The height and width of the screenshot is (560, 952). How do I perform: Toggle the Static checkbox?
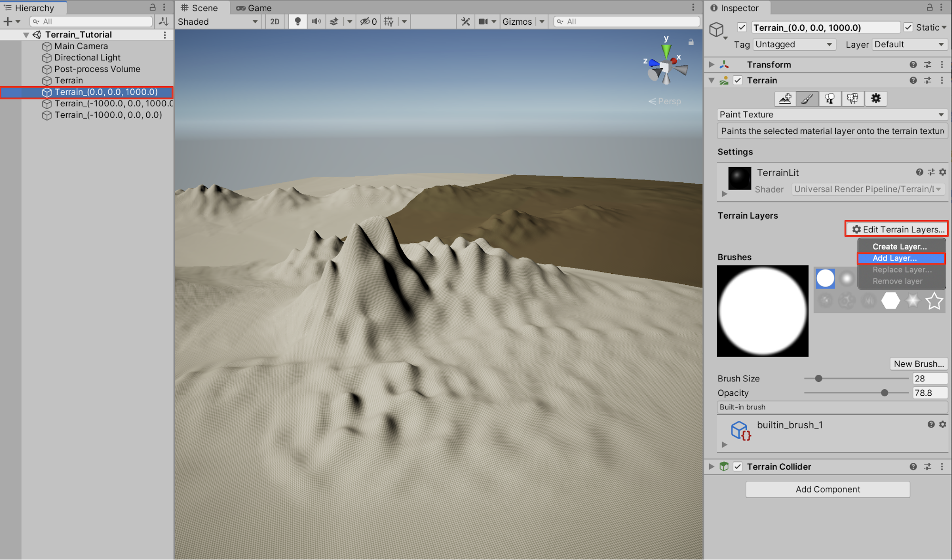(x=908, y=28)
